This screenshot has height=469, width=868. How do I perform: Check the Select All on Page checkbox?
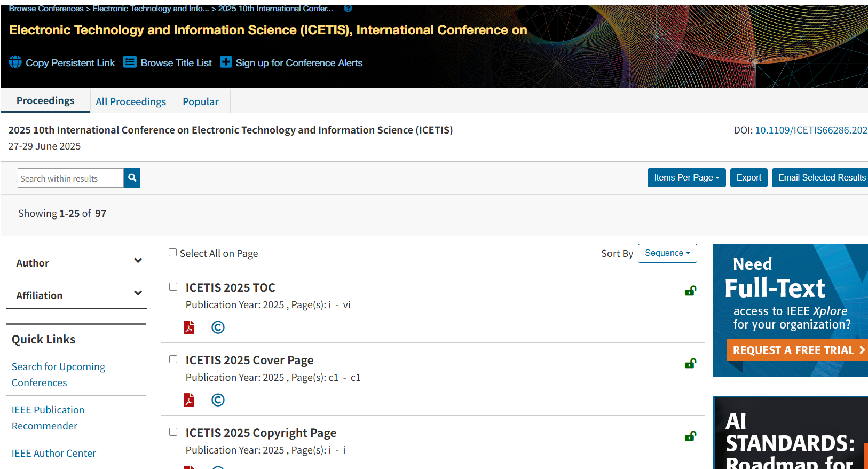click(x=172, y=253)
